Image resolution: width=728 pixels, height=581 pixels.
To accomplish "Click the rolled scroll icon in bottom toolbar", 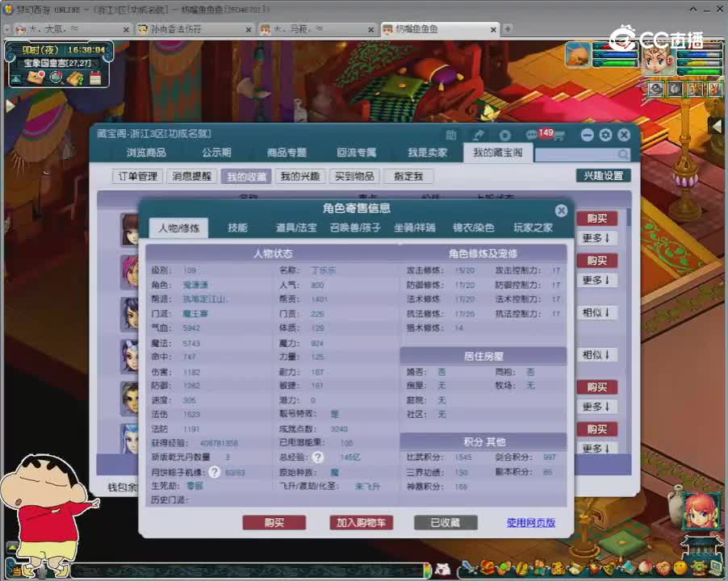I will click(575, 568).
